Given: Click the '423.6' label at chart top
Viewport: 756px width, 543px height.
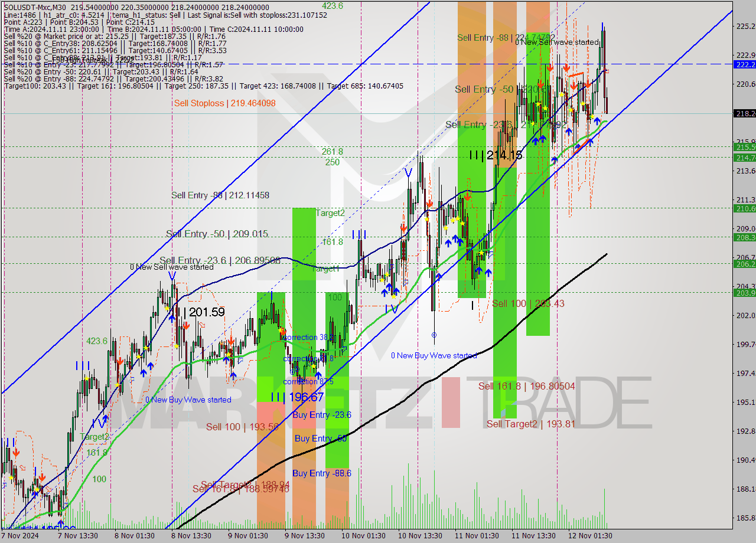Looking at the screenshot, I should point(332,6).
